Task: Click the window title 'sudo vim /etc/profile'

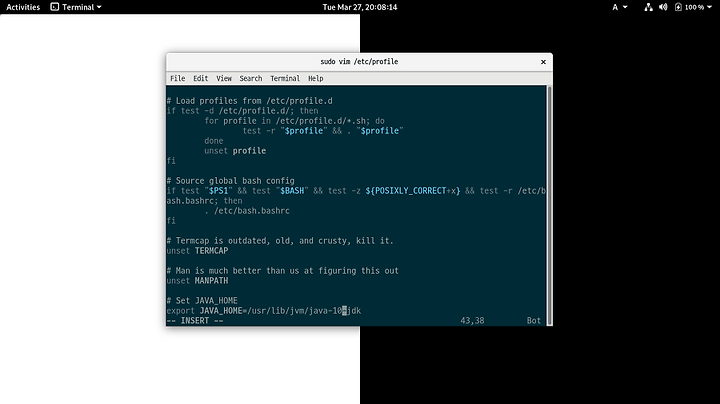Action: [x=359, y=62]
